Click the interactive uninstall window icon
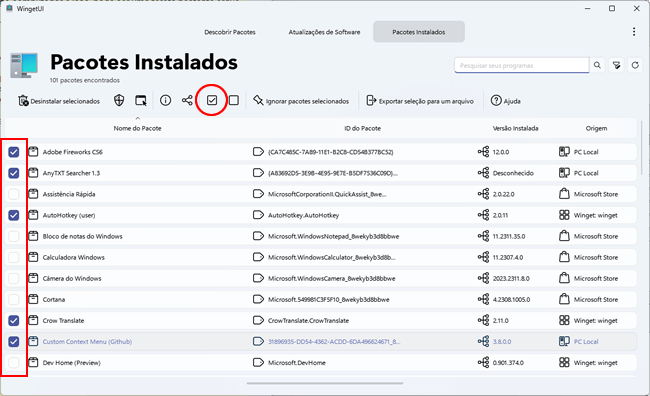This screenshot has height=396, width=650. [141, 100]
